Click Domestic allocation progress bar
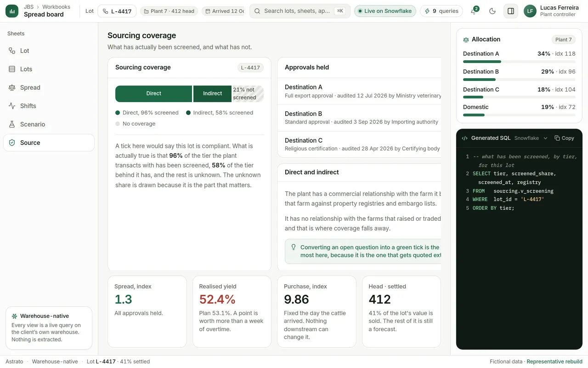The width and height of the screenshot is (588, 368). pos(519,115)
